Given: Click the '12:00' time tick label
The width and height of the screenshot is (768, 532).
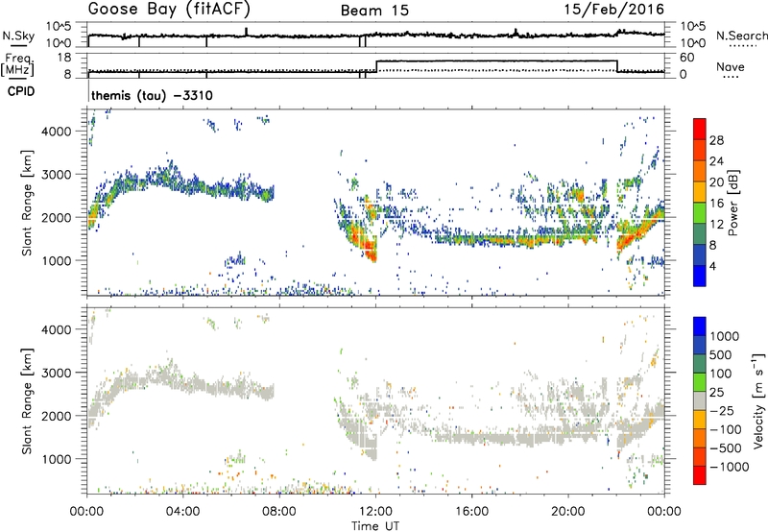Looking at the screenshot, I should pos(375,512).
